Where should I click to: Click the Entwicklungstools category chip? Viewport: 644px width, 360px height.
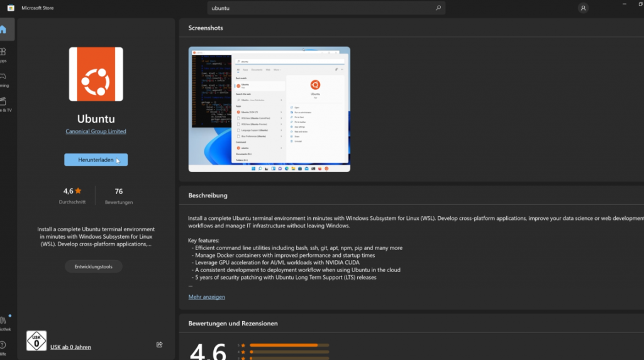pos(93,266)
